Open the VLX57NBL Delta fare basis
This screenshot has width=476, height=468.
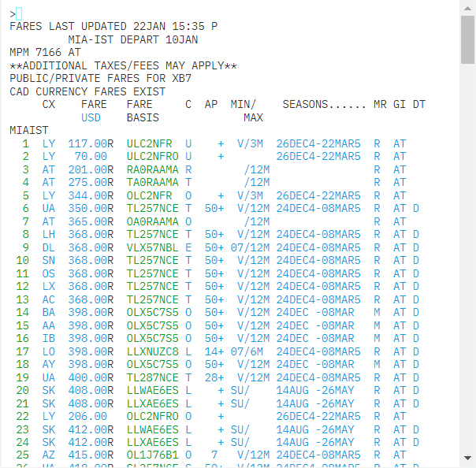(x=152, y=247)
